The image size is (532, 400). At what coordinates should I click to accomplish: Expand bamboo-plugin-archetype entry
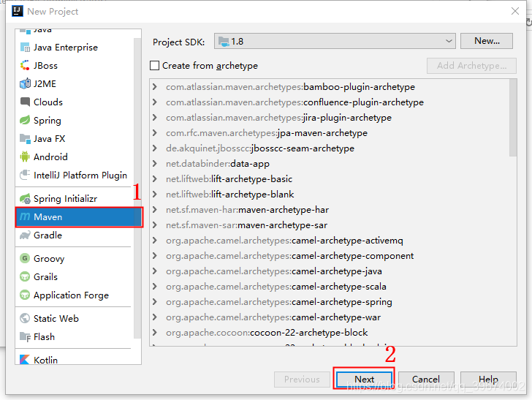[155, 86]
